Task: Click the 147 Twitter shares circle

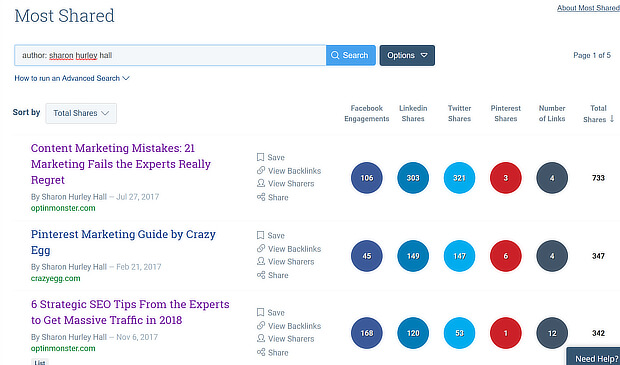Action: 459,256
